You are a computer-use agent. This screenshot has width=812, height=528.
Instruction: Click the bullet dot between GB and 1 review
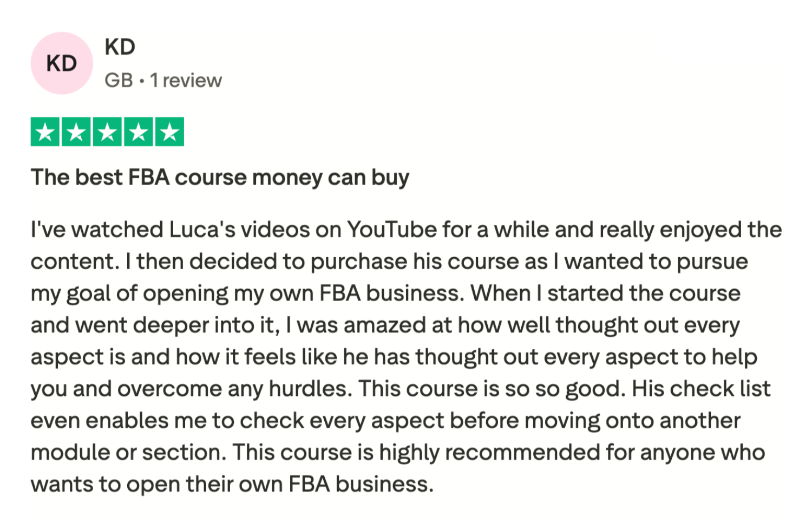141,81
